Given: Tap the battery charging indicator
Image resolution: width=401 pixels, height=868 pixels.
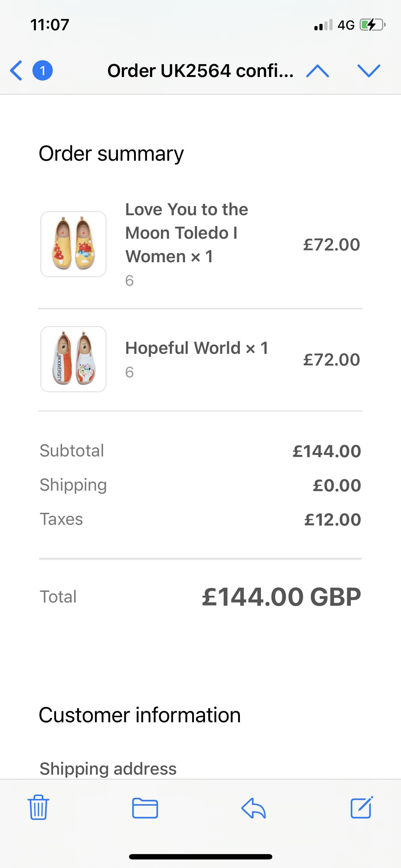Looking at the screenshot, I should (372, 25).
